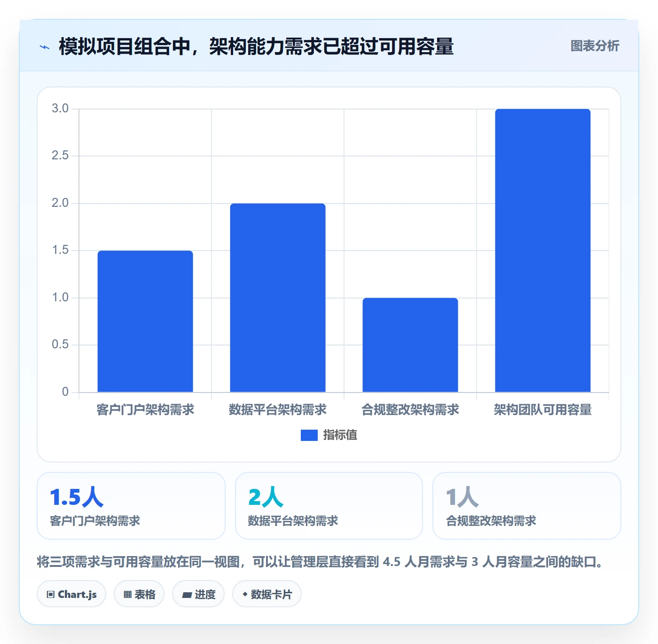
Task: Click the 数据卡片 tag chip
Action: [x=267, y=594]
